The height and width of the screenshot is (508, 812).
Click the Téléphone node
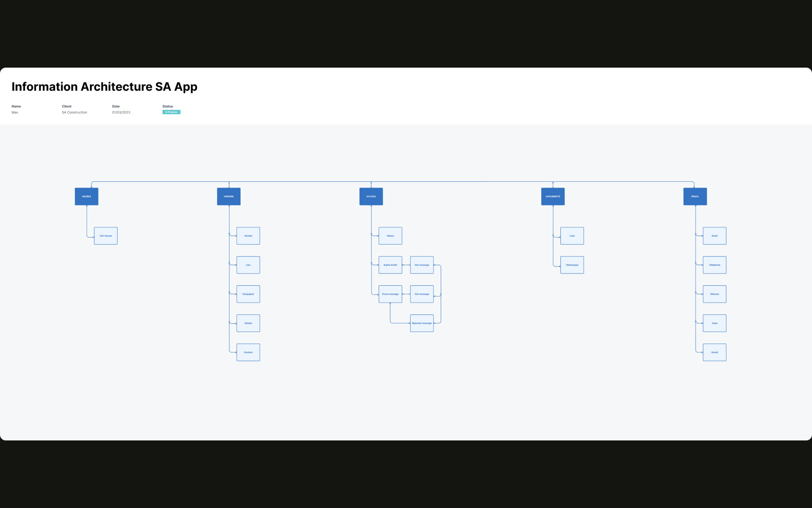pyautogui.click(x=714, y=265)
